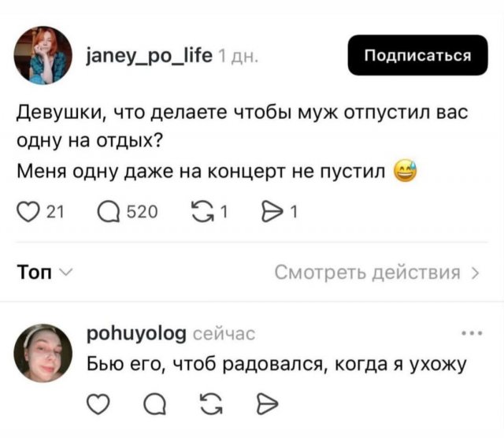504x438 pixels.
Task: Open pohuyolog profile via username
Action: coord(136,334)
